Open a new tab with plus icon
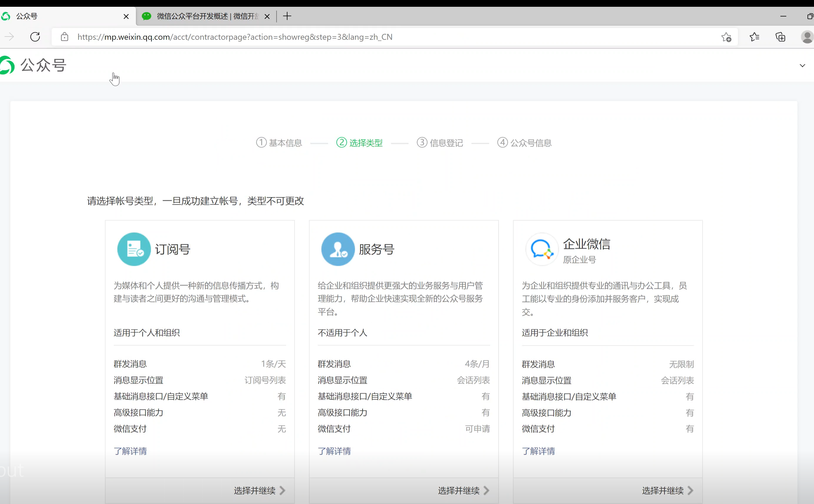814x504 pixels. (287, 16)
